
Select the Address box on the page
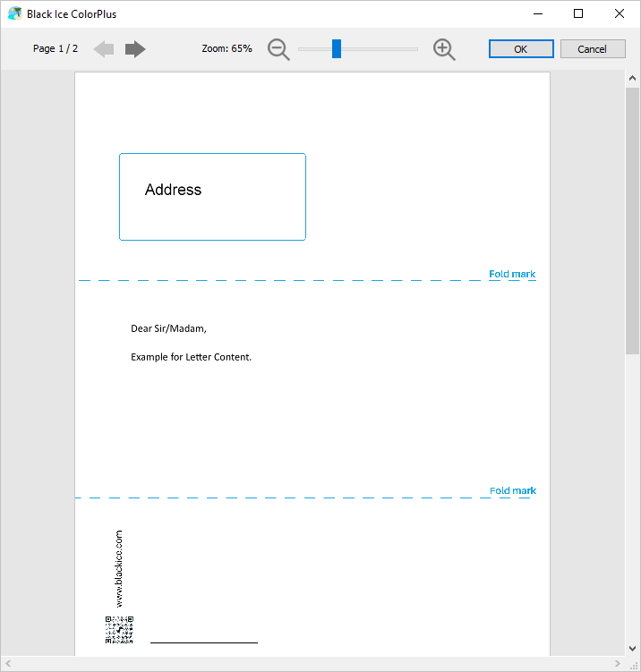click(212, 197)
